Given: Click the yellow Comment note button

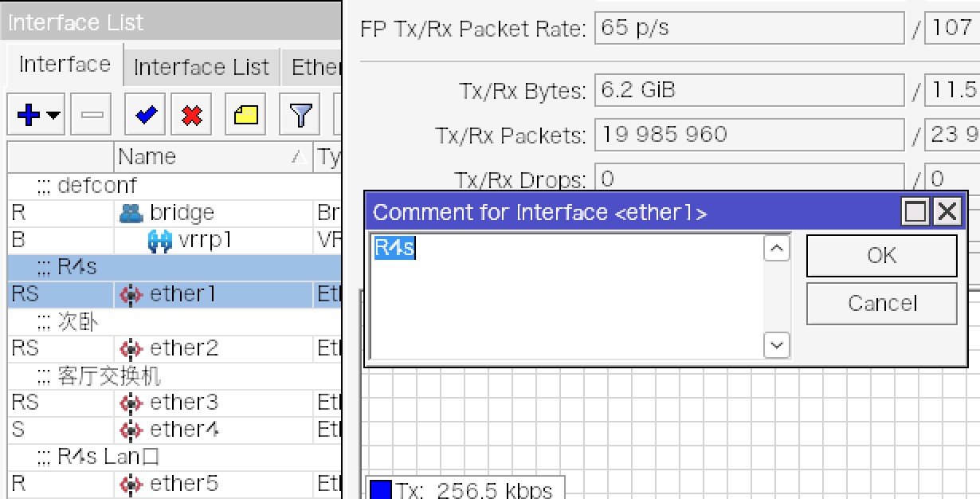Looking at the screenshot, I should (x=245, y=116).
